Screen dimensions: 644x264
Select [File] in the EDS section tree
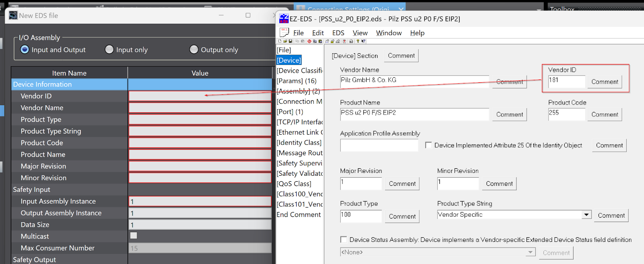pos(284,50)
